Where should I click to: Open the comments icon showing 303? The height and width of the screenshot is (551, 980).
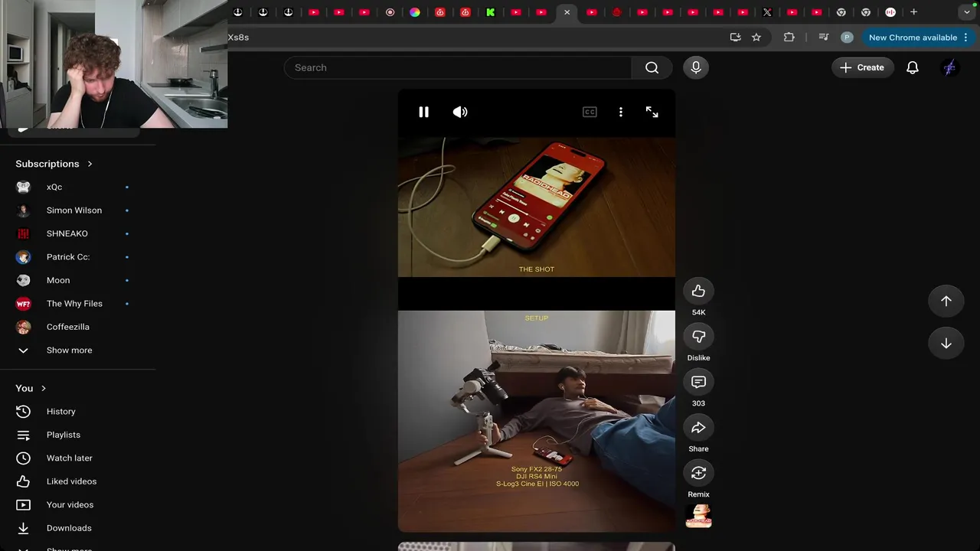698,382
